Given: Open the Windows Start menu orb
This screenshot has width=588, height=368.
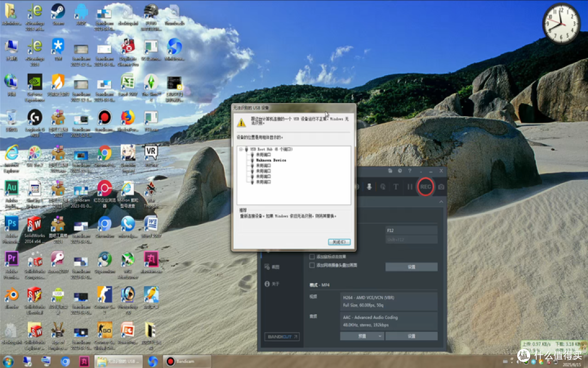Looking at the screenshot, I should (8, 361).
